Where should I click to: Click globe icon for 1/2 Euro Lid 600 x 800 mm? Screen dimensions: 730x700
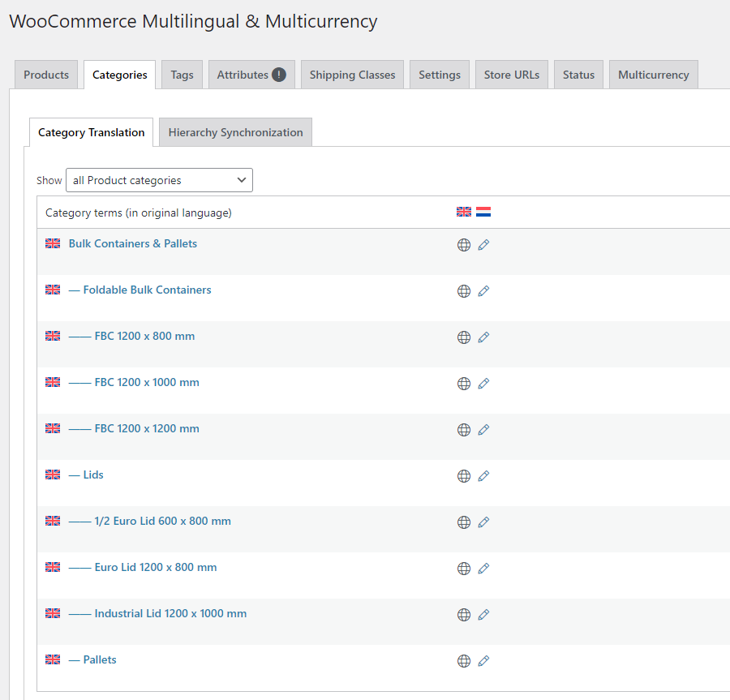[464, 522]
